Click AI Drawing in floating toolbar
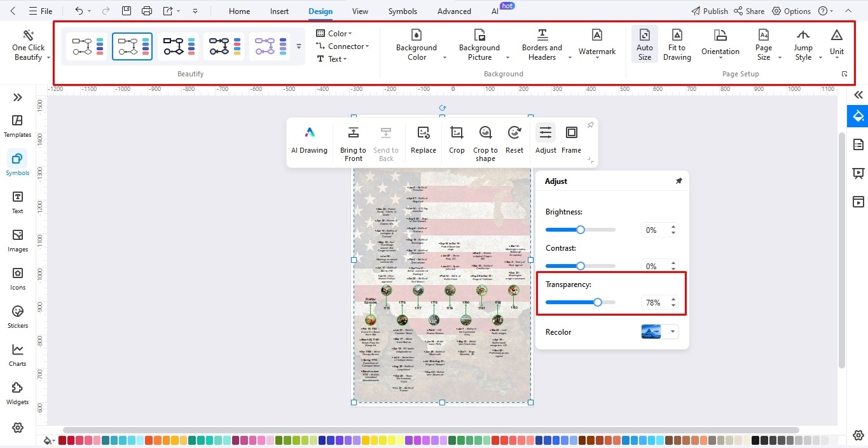Screen dimensions: 868x448 click(309, 140)
